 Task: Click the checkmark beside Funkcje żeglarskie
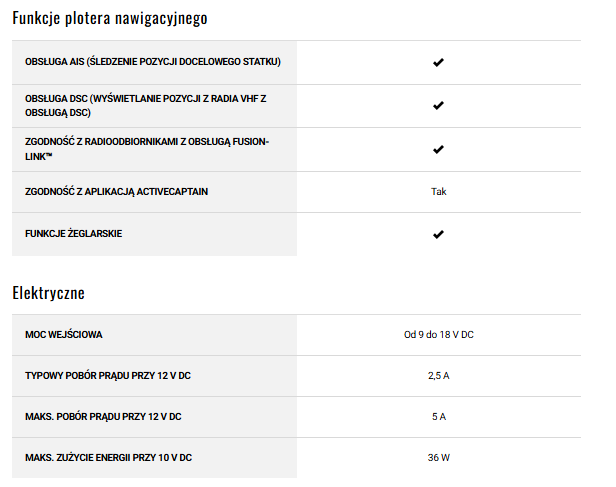438,234
